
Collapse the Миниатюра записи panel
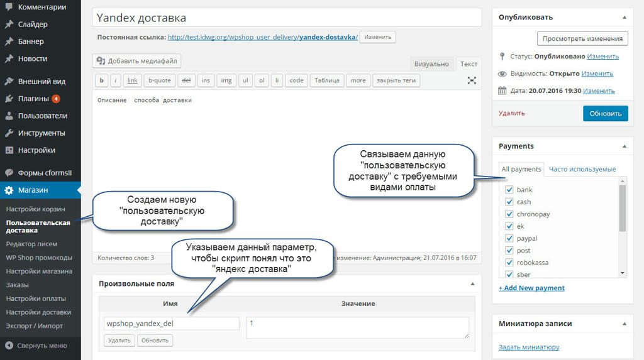(x=625, y=324)
